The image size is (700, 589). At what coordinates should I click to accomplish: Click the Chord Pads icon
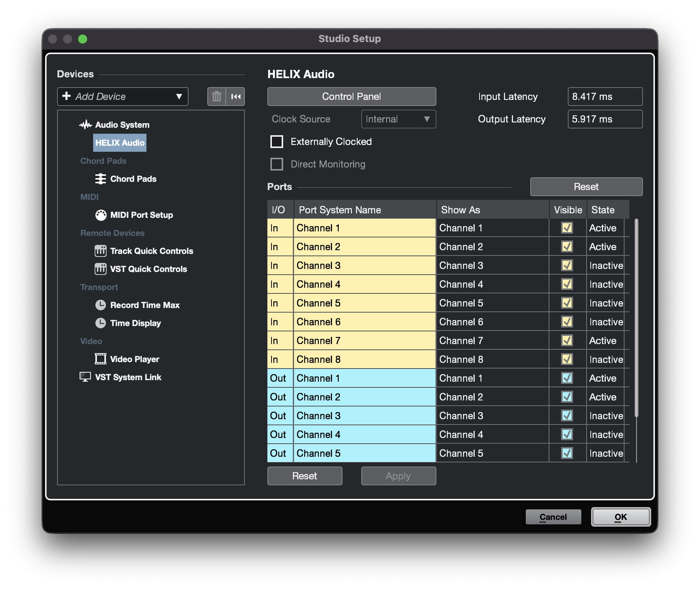pos(100,179)
